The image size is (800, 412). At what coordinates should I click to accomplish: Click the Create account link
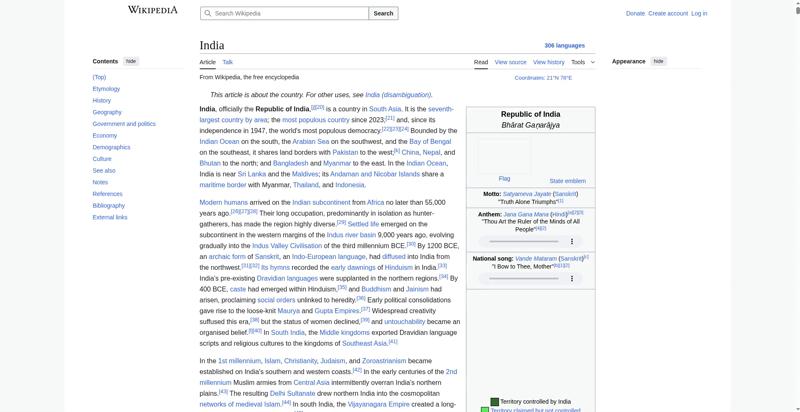coord(668,13)
